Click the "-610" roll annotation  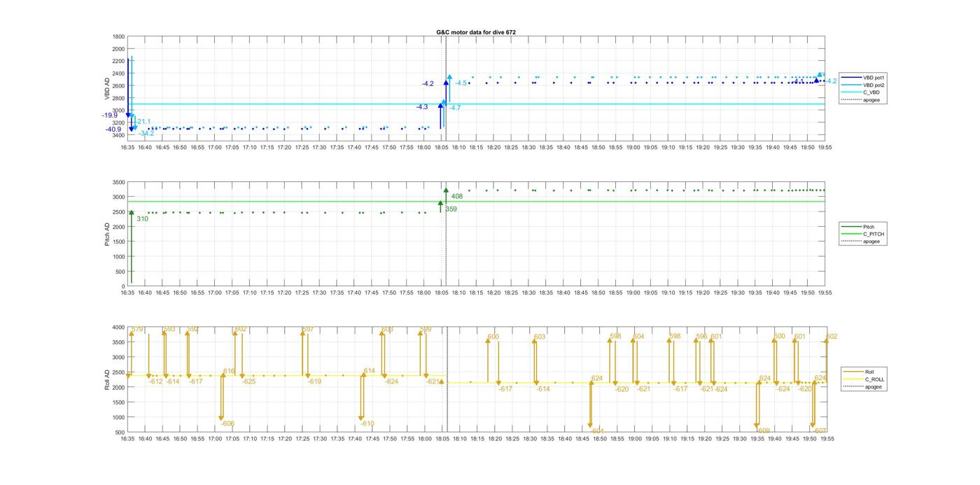pos(367,423)
